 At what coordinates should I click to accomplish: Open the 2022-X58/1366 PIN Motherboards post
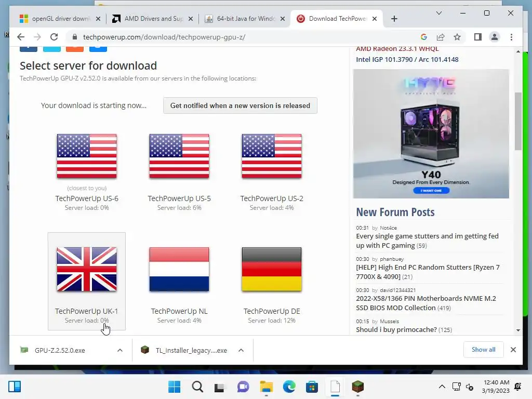tap(426, 303)
